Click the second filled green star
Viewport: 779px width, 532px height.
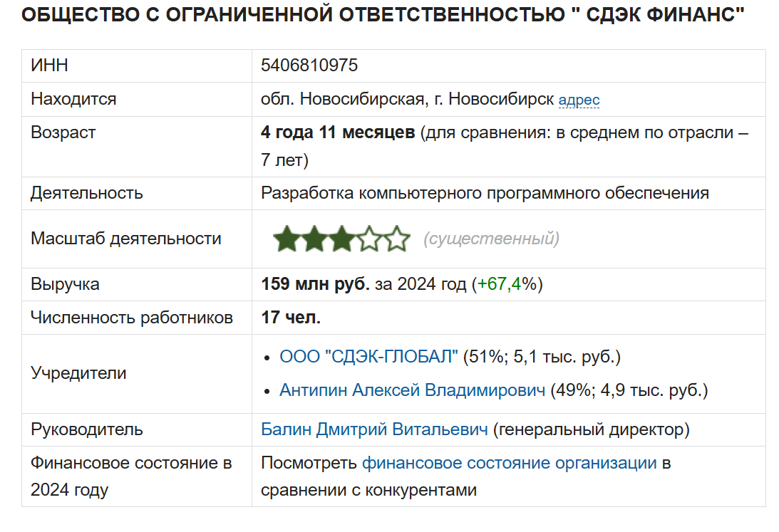pyautogui.click(x=314, y=239)
